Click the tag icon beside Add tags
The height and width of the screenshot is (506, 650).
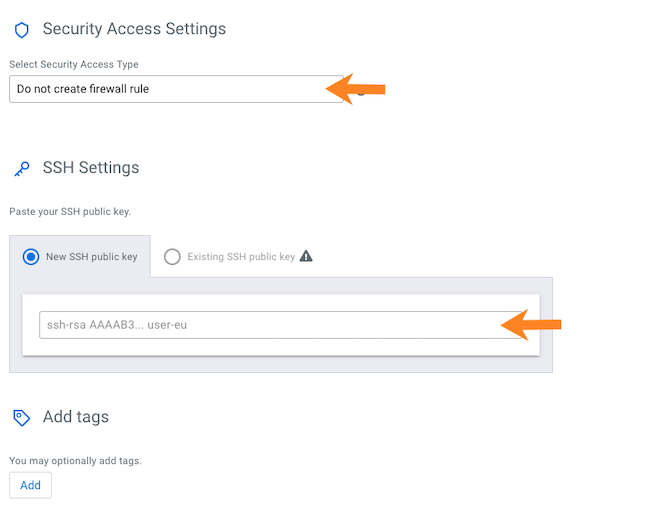(x=21, y=417)
